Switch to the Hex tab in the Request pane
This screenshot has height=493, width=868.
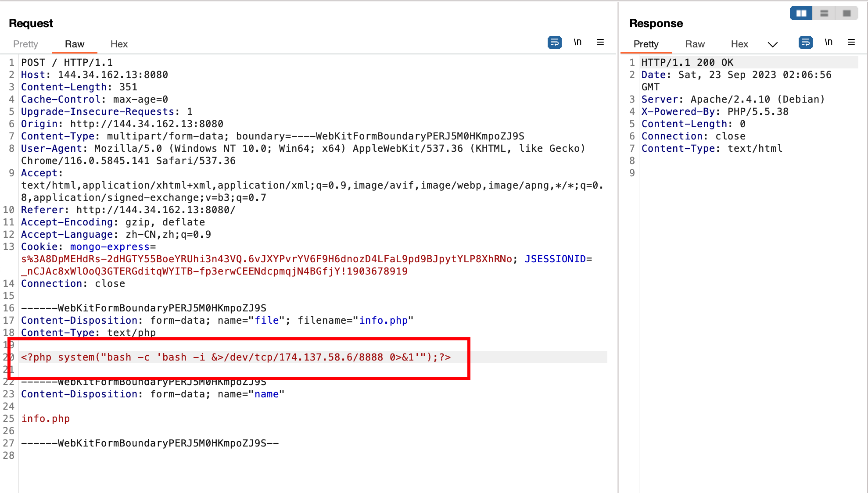[118, 44]
